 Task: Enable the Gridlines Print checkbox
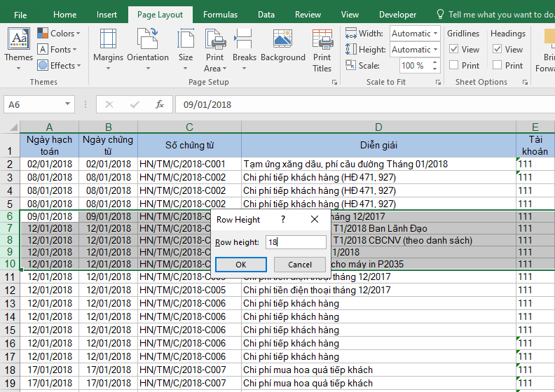coord(454,65)
